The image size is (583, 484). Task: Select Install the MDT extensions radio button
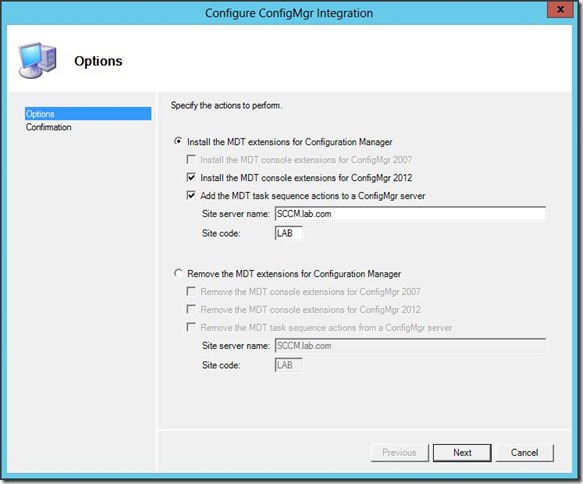(178, 142)
